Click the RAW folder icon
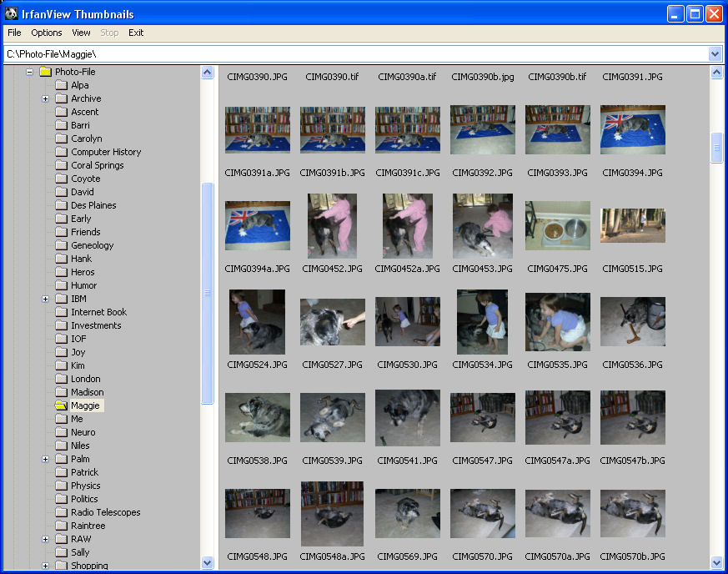728x574 pixels. tap(61, 539)
